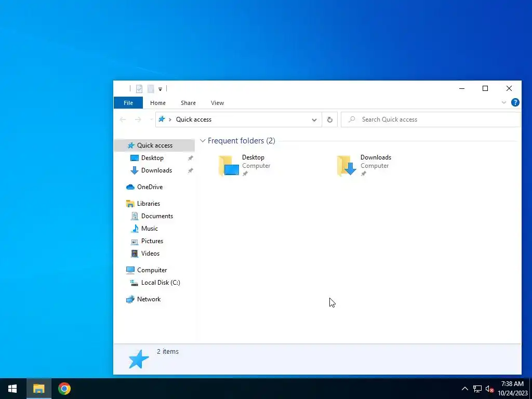532x399 pixels.
Task: Refresh the Quick access view
Action: 329,119
